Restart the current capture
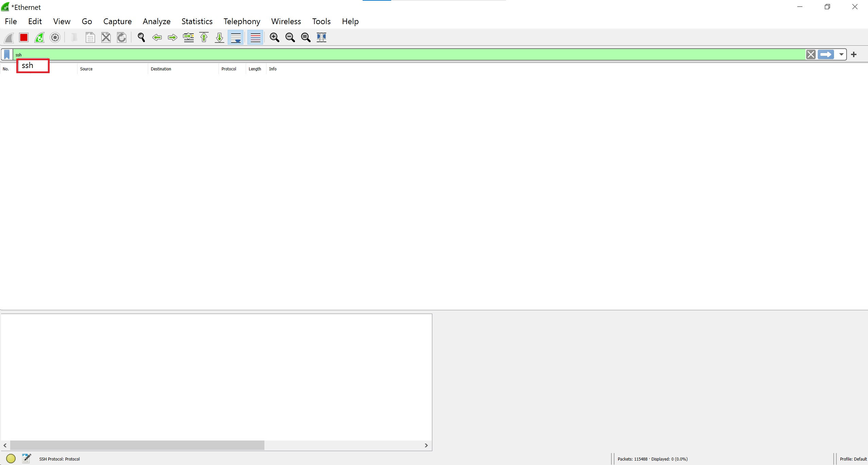868x465 pixels. pyautogui.click(x=39, y=37)
